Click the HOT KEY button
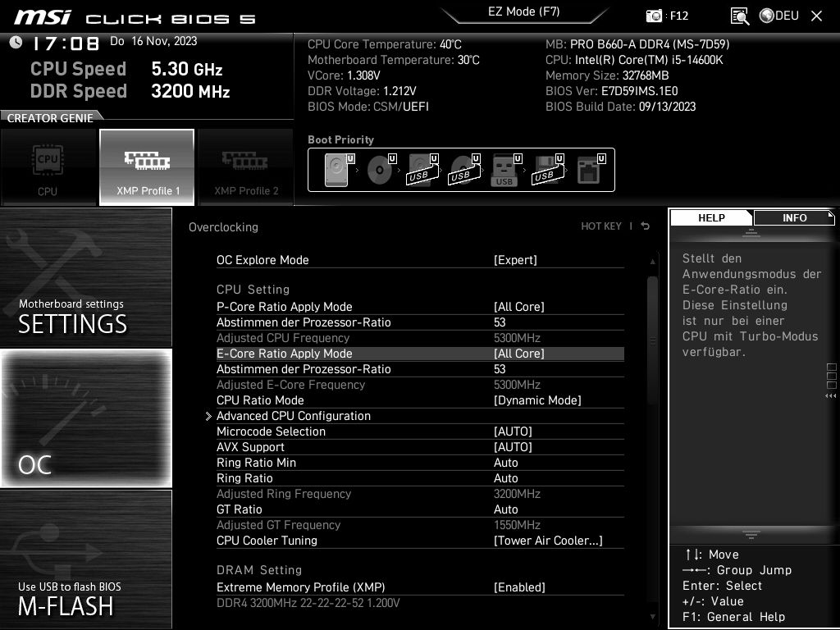The width and height of the screenshot is (840, 630). [x=601, y=226]
